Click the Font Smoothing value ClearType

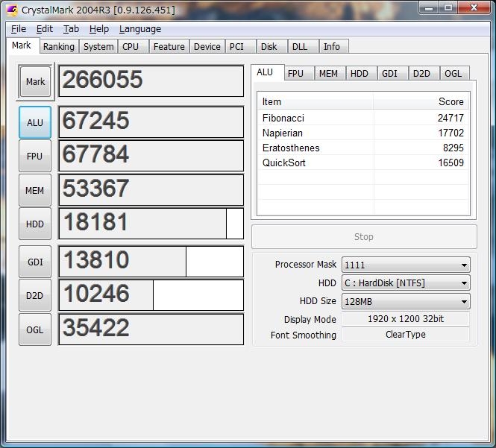(406, 334)
